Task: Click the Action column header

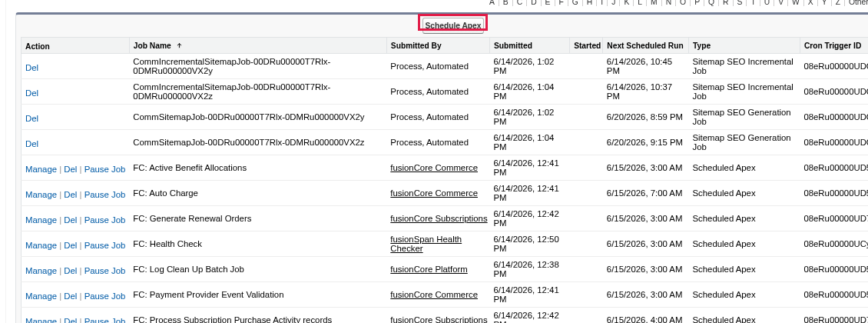Action: 38,46
